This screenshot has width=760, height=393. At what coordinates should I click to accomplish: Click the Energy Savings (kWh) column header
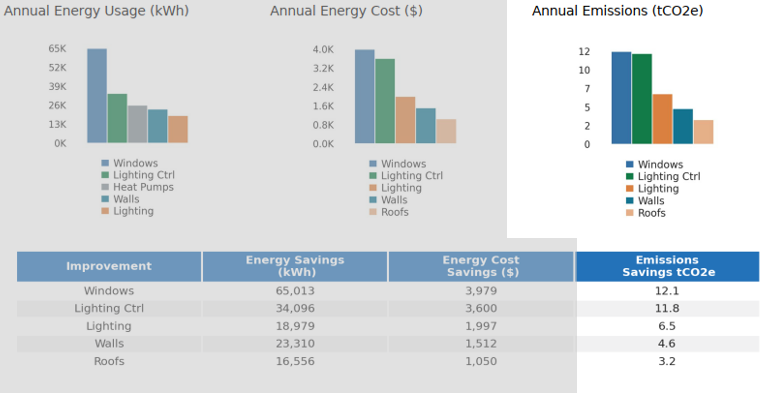pos(295,266)
